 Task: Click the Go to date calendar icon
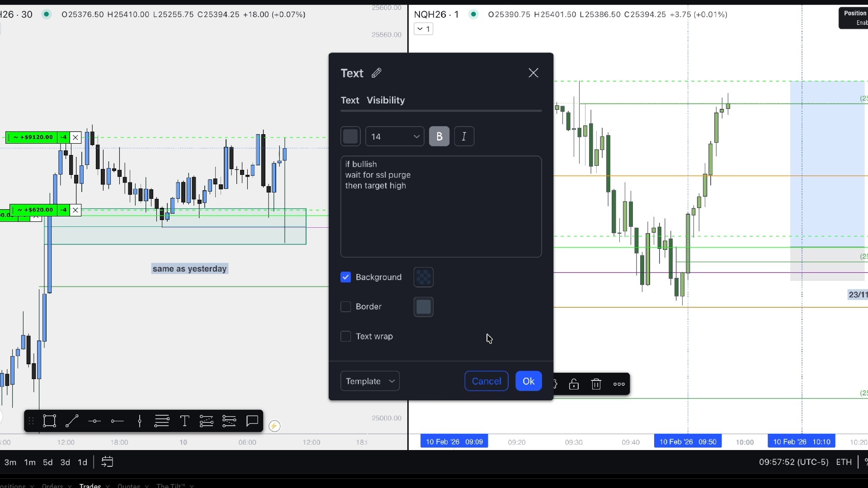[x=107, y=462]
